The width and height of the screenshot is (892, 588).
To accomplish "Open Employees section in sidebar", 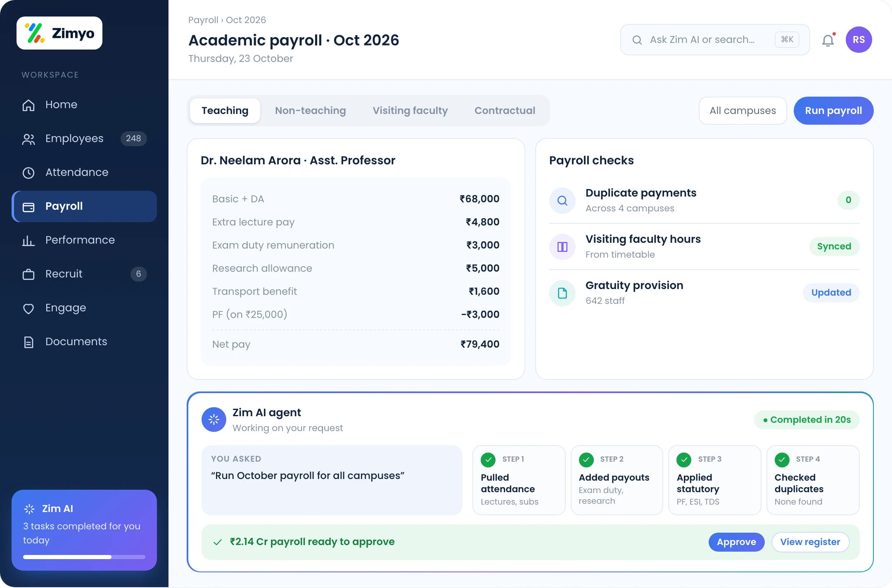I will pyautogui.click(x=84, y=138).
